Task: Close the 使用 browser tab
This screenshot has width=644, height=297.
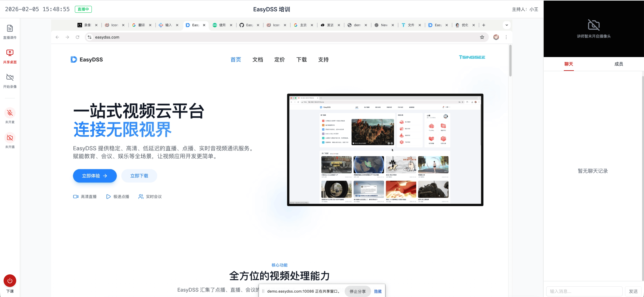Action: click(x=231, y=25)
